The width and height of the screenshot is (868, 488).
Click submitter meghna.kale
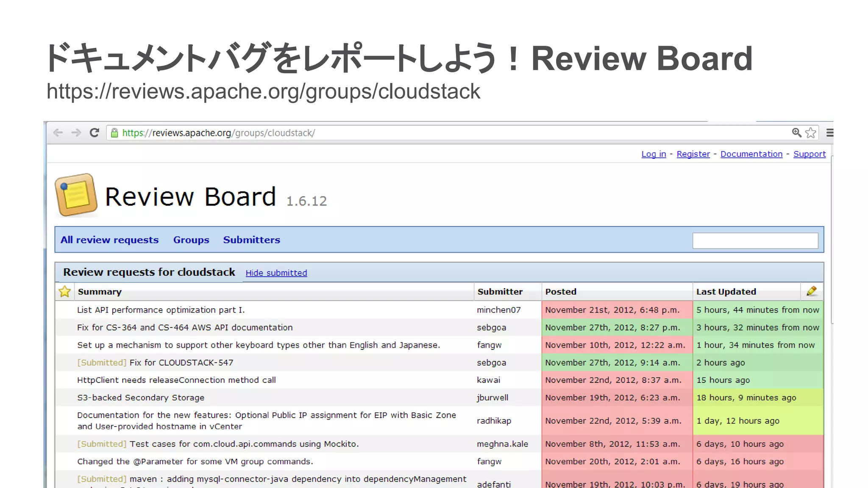click(x=502, y=444)
